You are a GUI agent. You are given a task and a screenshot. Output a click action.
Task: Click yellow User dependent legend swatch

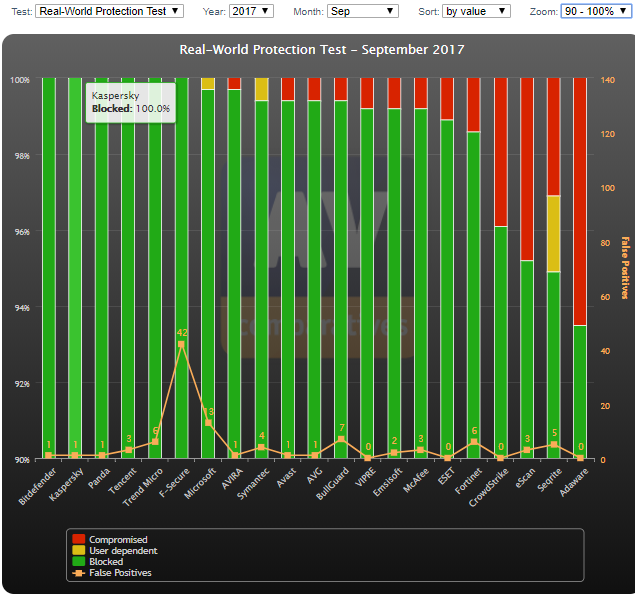[x=78, y=551]
